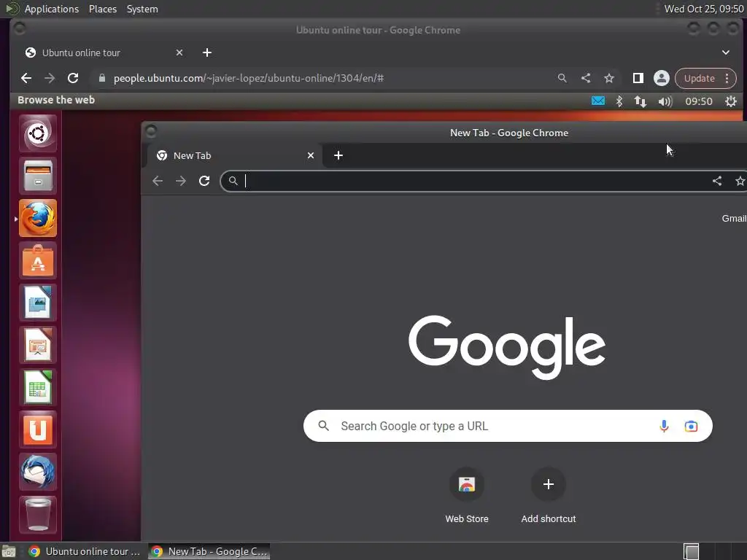Reload the New Tab page
The height and width of the screenshot is (560, 747).
point(204,181)
